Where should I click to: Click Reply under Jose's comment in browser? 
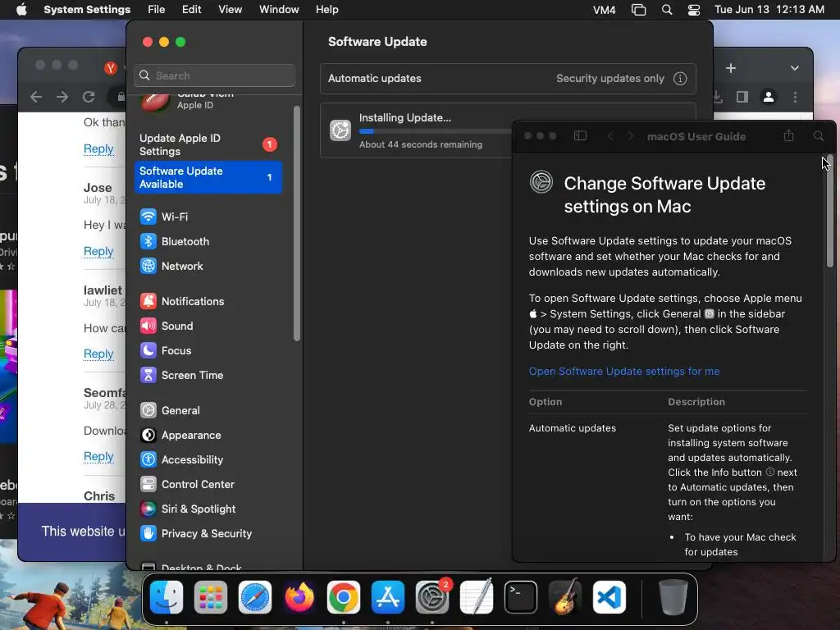98,251
